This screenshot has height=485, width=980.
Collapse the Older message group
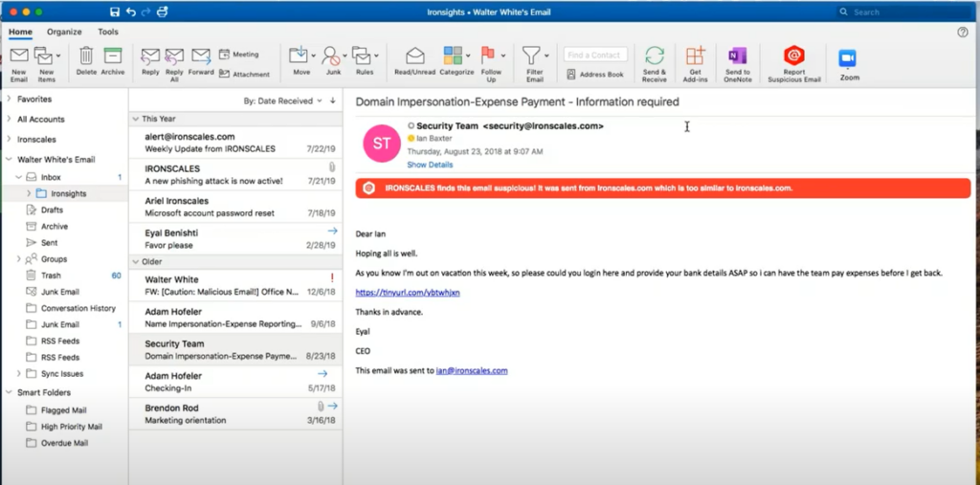[136, 262]
